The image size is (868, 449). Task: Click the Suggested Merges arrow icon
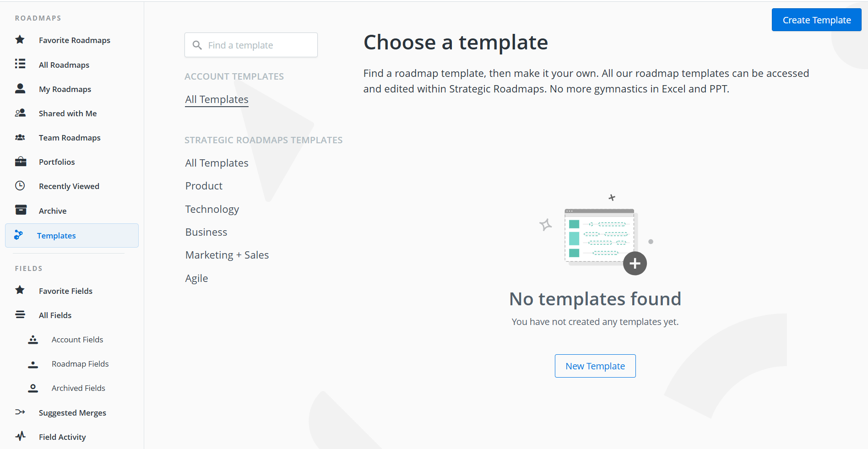tap(20, 412)
